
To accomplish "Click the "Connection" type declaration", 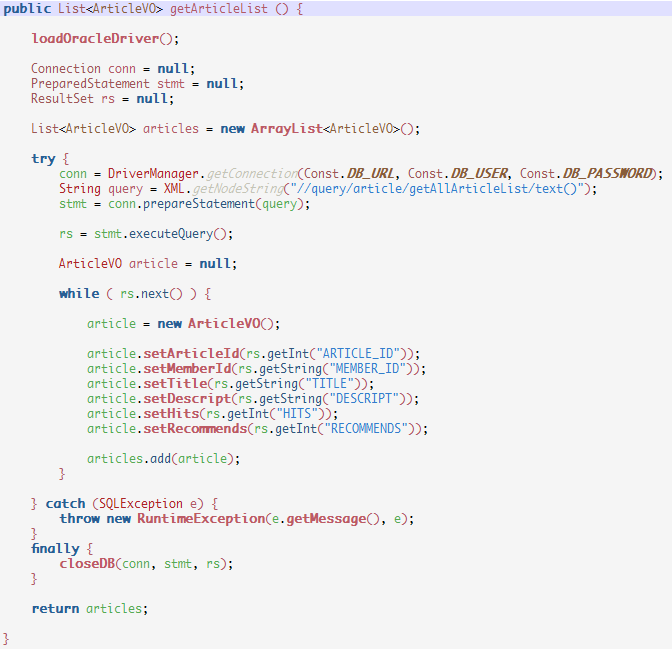I will pos(66,69).
